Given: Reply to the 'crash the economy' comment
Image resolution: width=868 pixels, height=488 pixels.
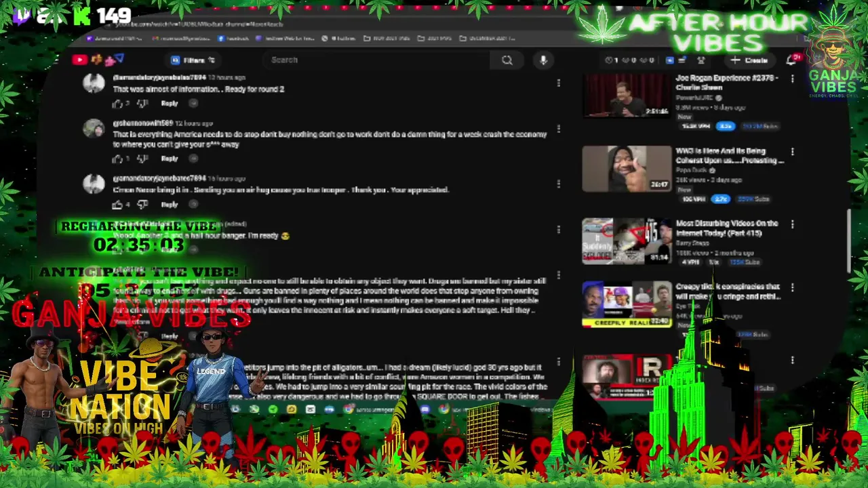Looking at the screenshot, I should click(170, 159).
